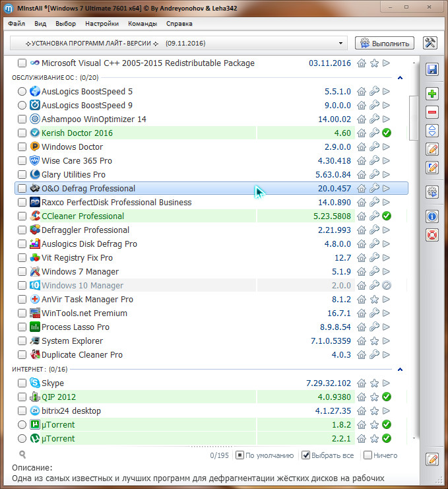
Task: Select µTorrent 2.2.1 radio button
Action: pyautogui.click(x=22, y=438)
